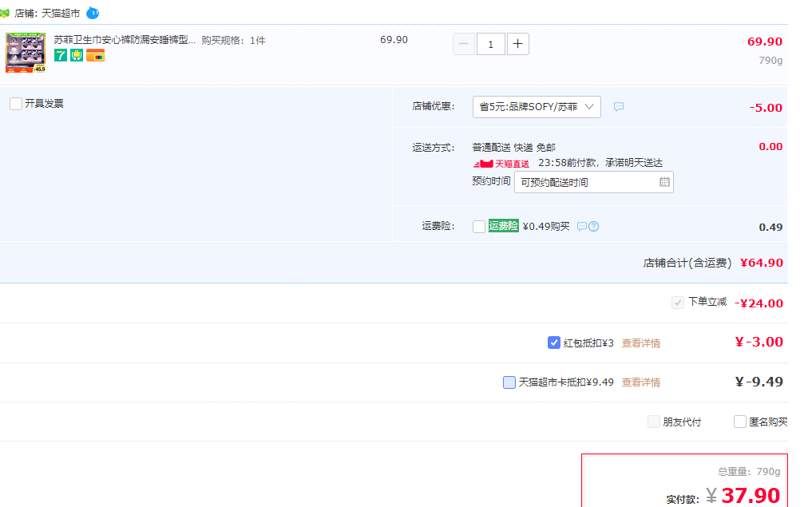Click the 可预约配送时间 input field

[x=593, y=182]
